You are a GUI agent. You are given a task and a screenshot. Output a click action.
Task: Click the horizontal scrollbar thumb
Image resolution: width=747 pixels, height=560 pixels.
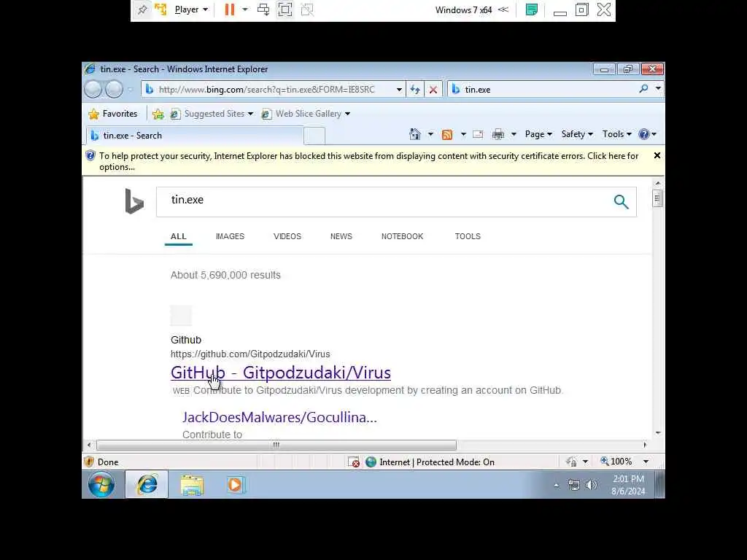(276, 445)
